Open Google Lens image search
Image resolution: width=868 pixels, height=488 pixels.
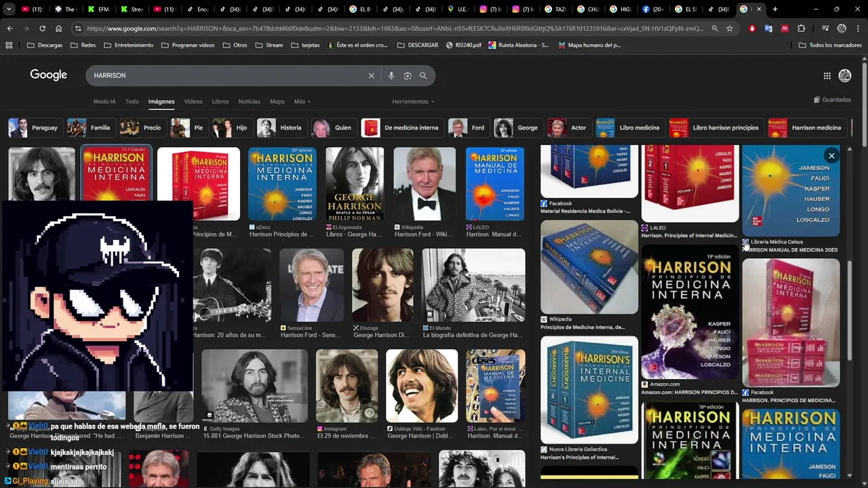[408, 76]
